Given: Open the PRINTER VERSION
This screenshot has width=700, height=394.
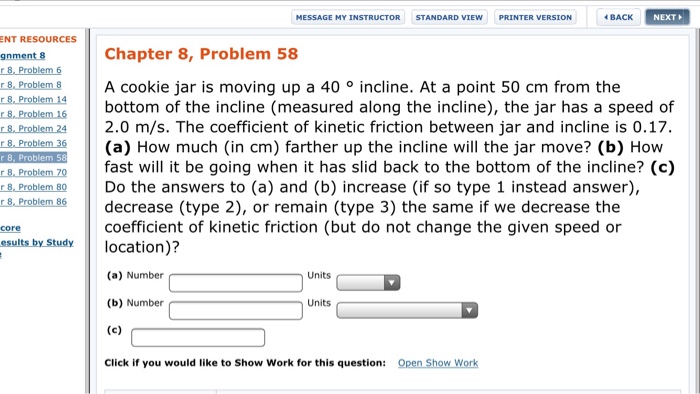Looking at the screenshot, I should click(x=535, y=17).
